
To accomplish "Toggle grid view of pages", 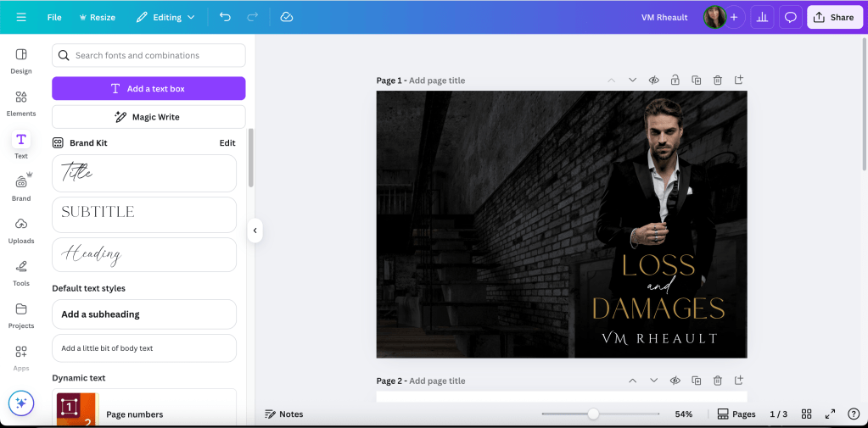I will 807,414.
